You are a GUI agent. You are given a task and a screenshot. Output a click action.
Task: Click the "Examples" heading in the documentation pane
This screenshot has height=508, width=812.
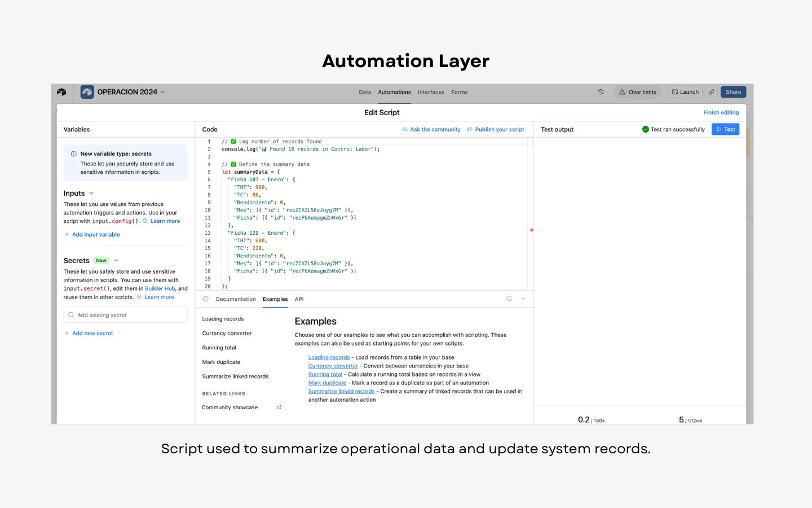(x=316, y=321)
